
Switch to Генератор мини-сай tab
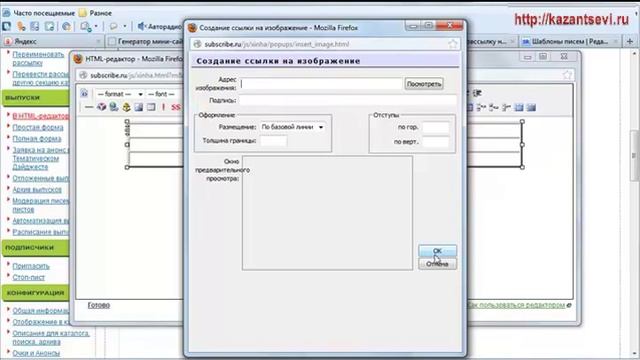click(x=145, y=41)
